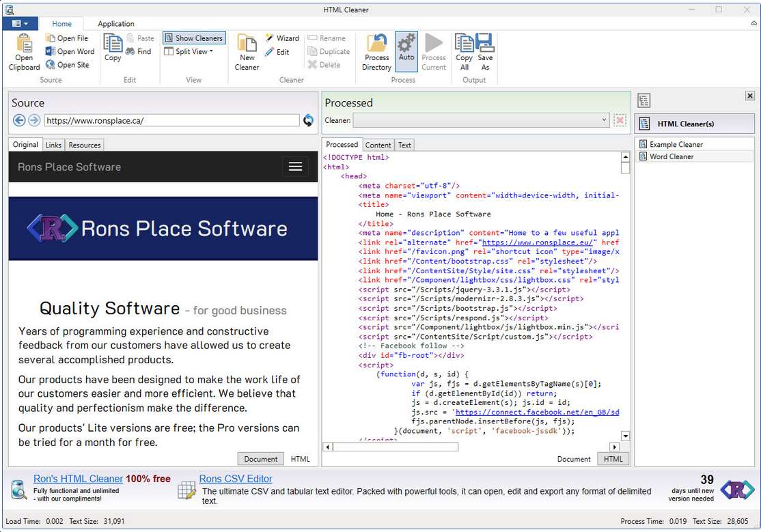Image resolution: width=761 pixels, height=532 pixels.
Task: Open Rons CSV Editor link
Action: (236, 479)
